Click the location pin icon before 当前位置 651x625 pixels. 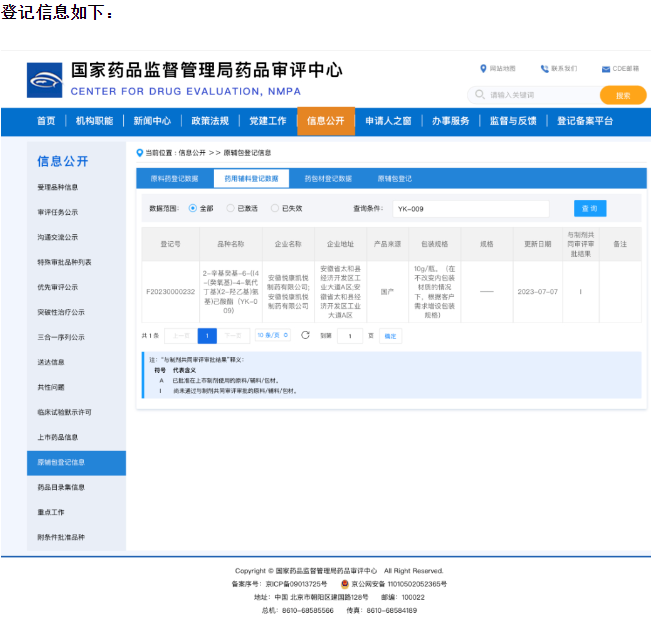[x=139, y=152]
